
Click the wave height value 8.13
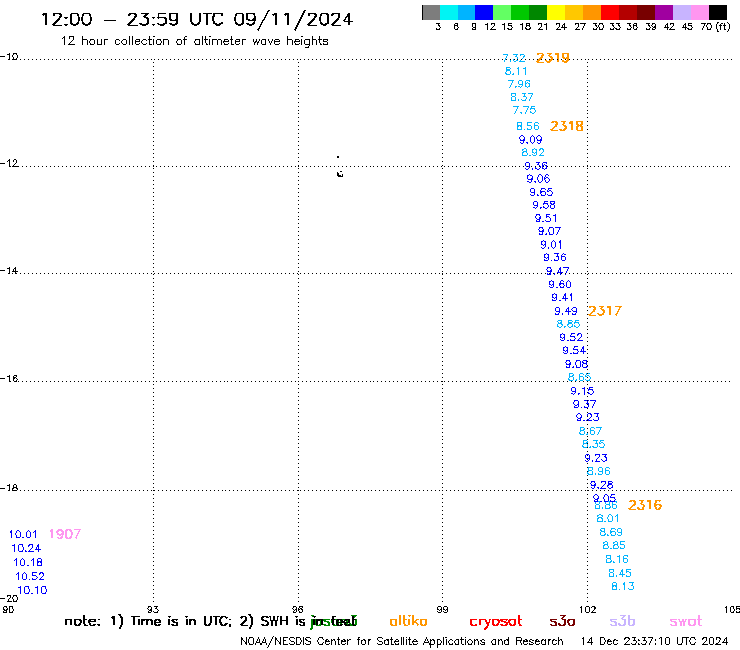point(623,586)
